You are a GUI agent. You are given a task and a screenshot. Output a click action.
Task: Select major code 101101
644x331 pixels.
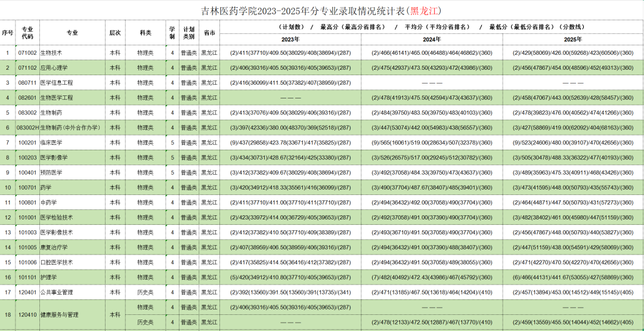[x=27, y=277]
